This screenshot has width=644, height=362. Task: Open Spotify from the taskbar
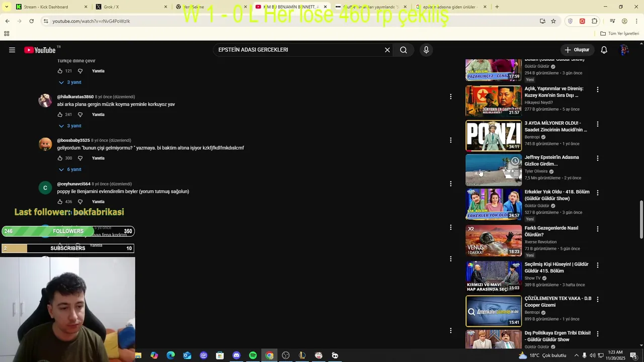point(253,355)
